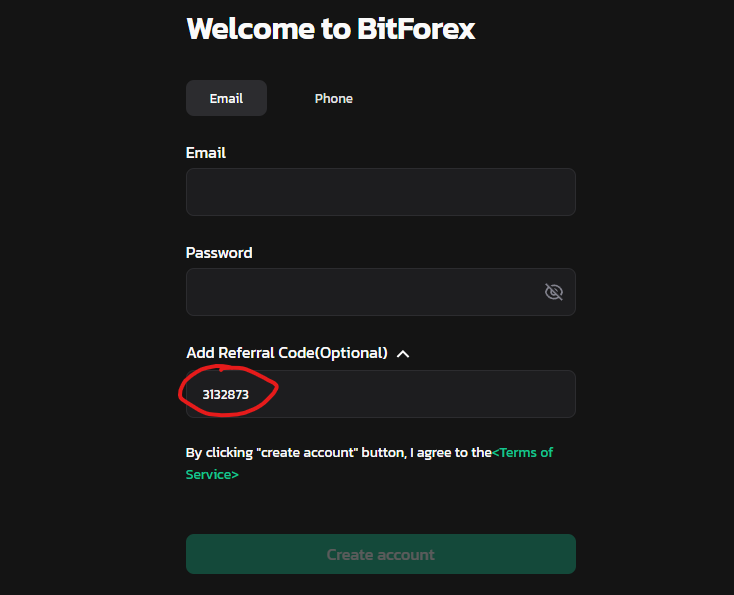Click the referral code field containing 3132873
Screen dimensions: 734x595
[x=381, y=394]
